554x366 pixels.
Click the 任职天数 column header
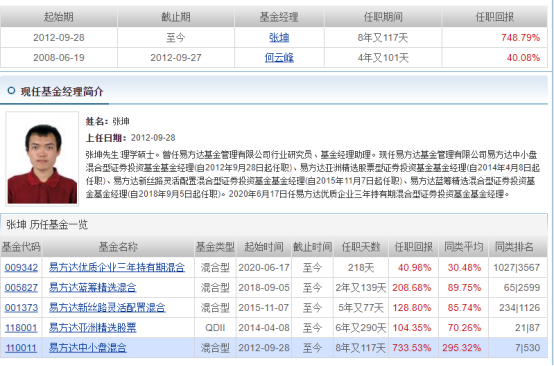pyautogui.click(x=361, y=247)
